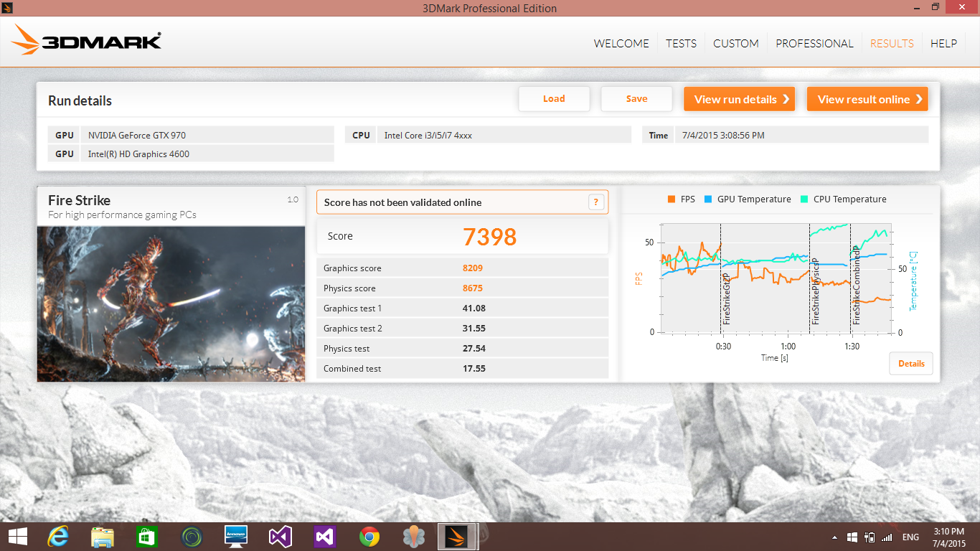
Task: Show hidden system tray icons
Action: pyautogui.click(x=834, y=537)
